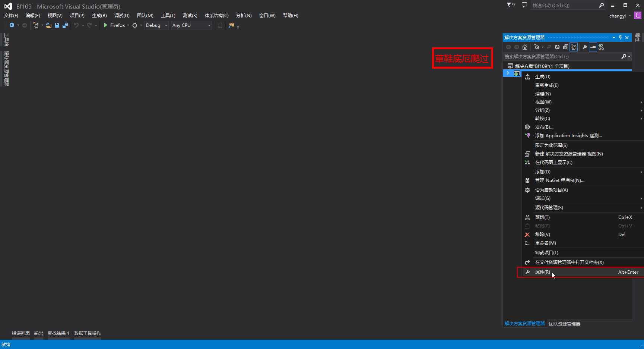Click the Save floppy disk icon
Image resolution: width=644 pixels, height=349 pixels.
click(57, 25)
